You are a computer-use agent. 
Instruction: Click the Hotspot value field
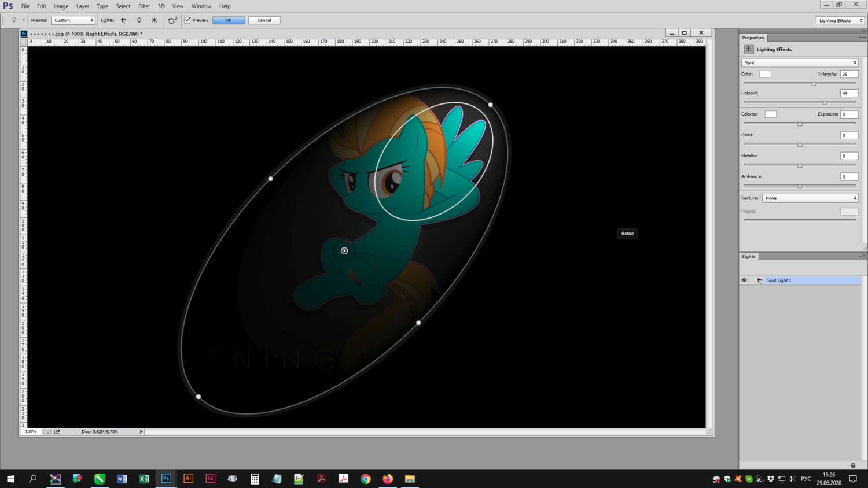(849, 93)
